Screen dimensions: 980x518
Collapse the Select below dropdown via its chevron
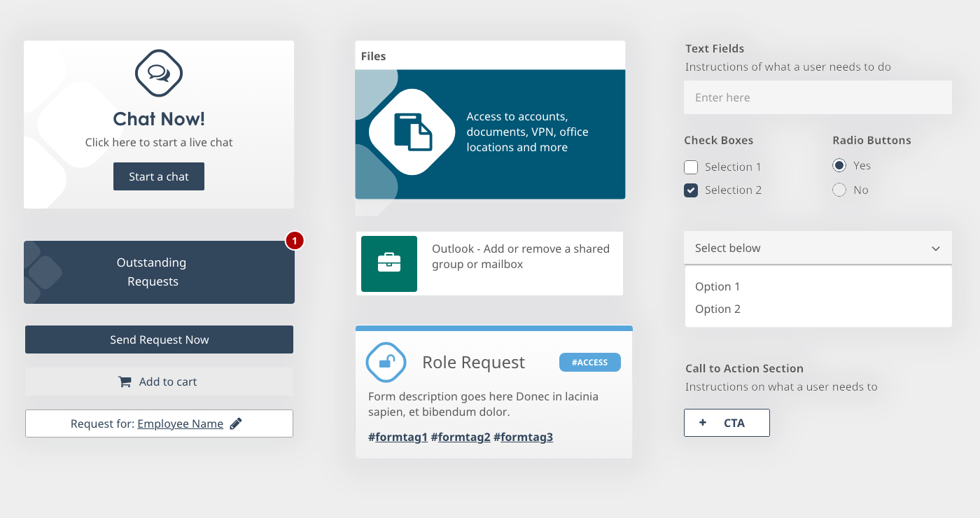pyautogui.click(x=936, y=248)
